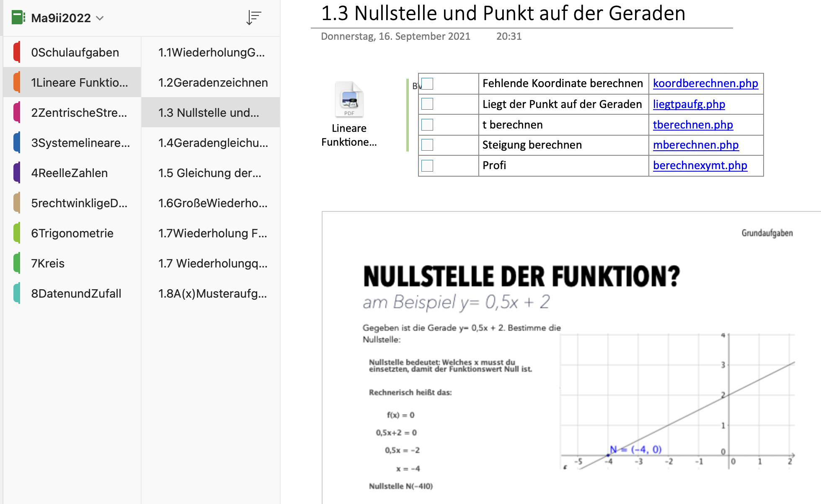Open the Lineare Funktionen PDF attachment icon
The image size is (821, 504).
point(349,100)
